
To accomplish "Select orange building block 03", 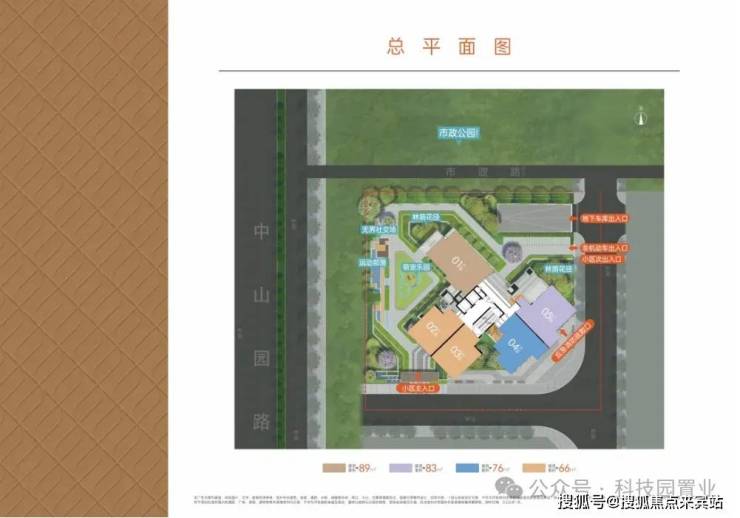I will [457, 351].
